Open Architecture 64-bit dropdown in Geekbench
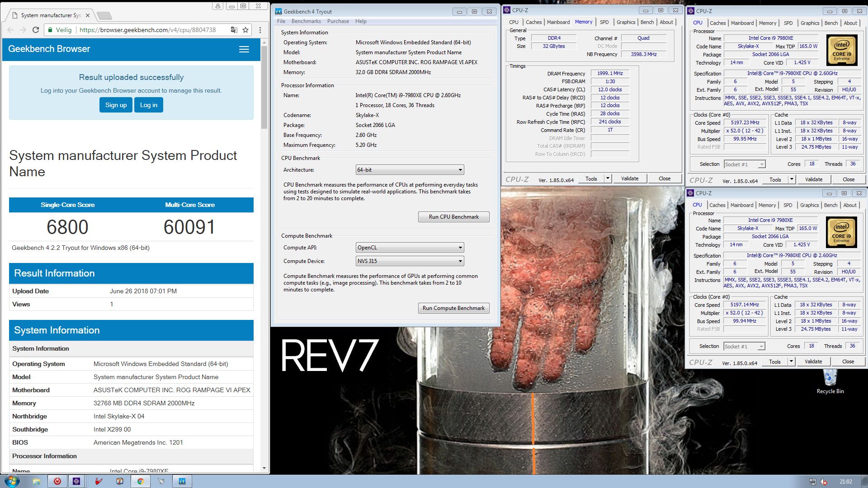The image size is (868, 488). tap(410, 170)
